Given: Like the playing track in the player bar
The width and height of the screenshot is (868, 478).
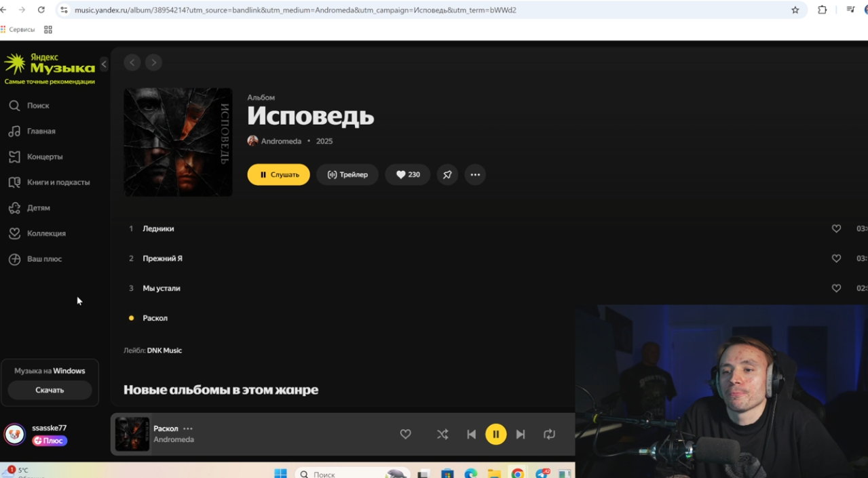Looking at the screenshot, I should coord(405,434).
